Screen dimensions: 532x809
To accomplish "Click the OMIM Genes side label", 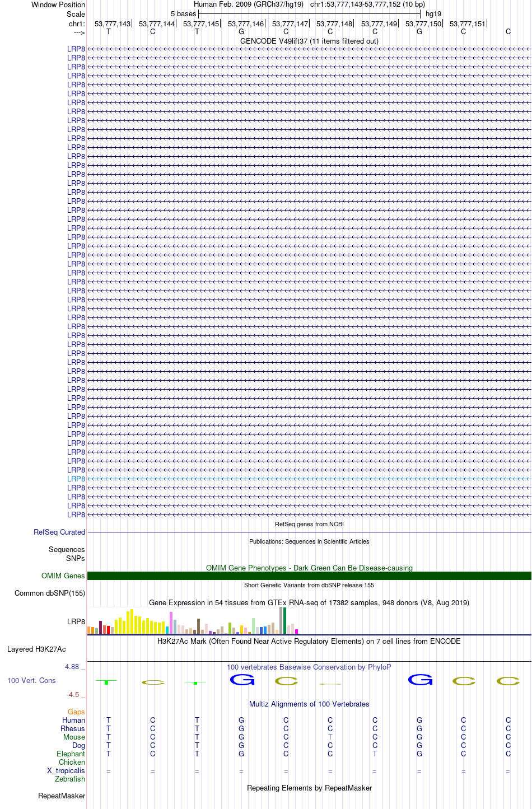I will pyautogui.click(x=63, y=576).
